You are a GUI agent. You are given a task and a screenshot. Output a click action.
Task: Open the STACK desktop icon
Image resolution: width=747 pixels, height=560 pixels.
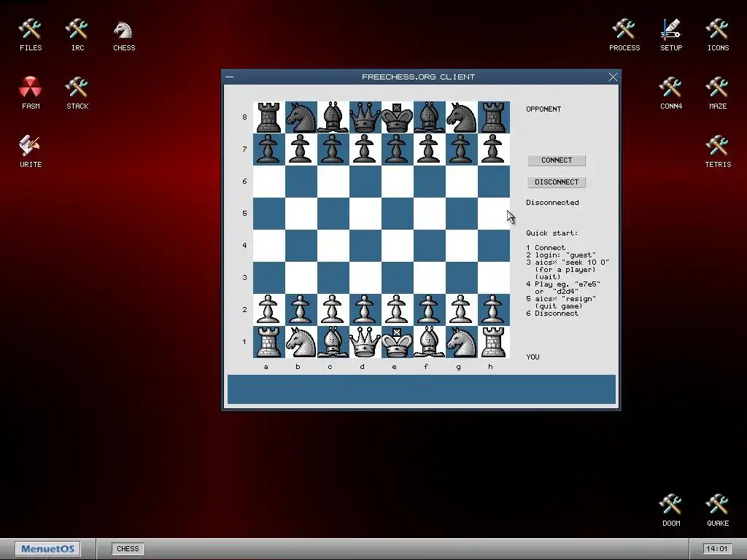pos(77,93)
